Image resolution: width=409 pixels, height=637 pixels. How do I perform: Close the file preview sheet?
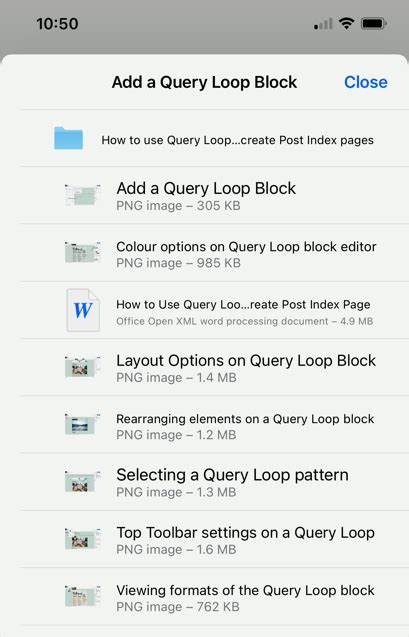pyautogui.click(x=366, y=82)
